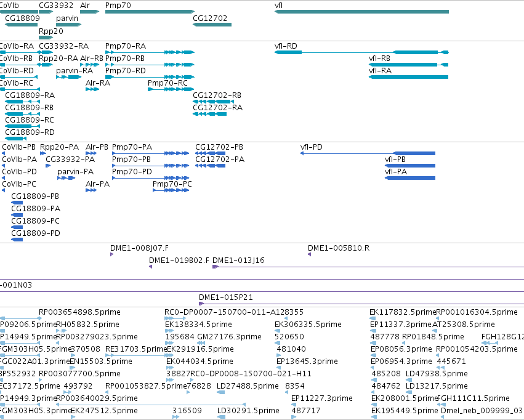The width and height of the screenshot is (524, 420).
Task: Select the Alr-PA protein label
Action: [97, 184]
